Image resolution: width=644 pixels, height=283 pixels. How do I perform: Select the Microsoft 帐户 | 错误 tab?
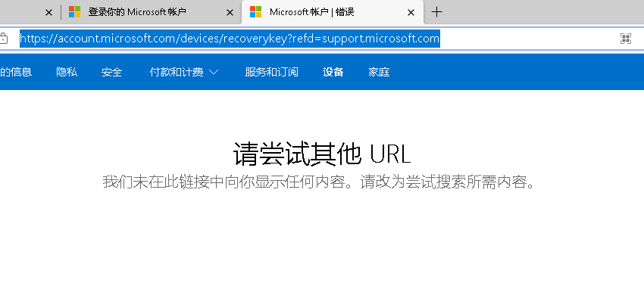(x=333, y=12)
